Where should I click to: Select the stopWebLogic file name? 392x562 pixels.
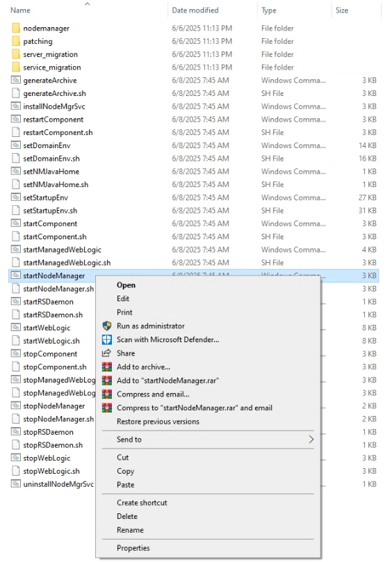(47, 458)
